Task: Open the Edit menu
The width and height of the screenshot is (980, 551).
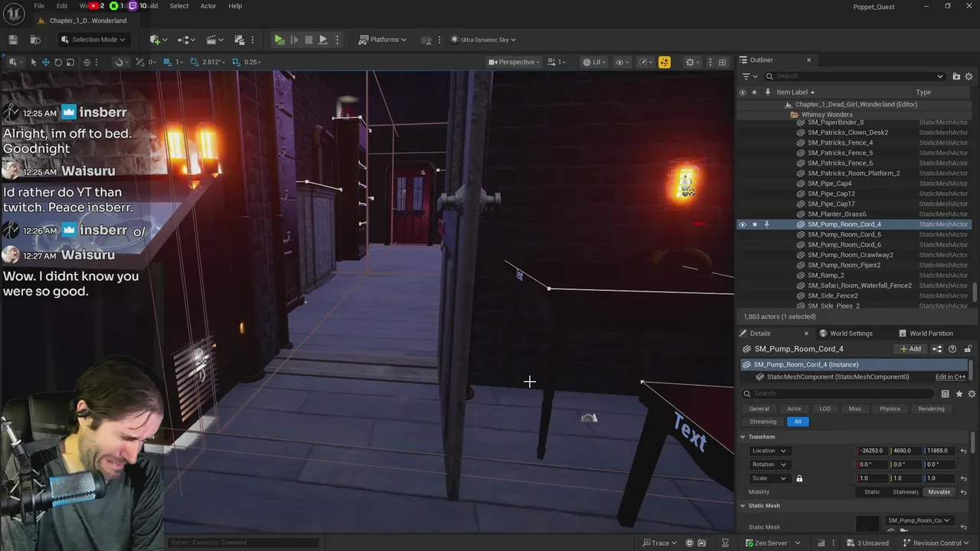Action: tap(62, 6)
